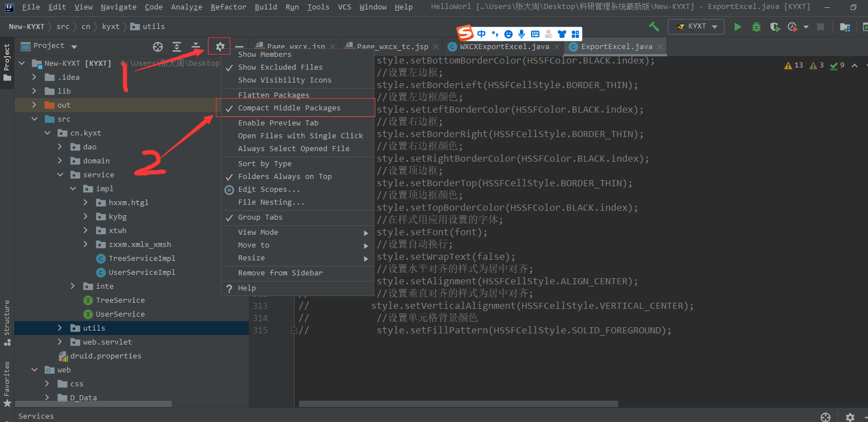Hide the Project panel with minus icon
868x422 pixels.
pos(239,47)
